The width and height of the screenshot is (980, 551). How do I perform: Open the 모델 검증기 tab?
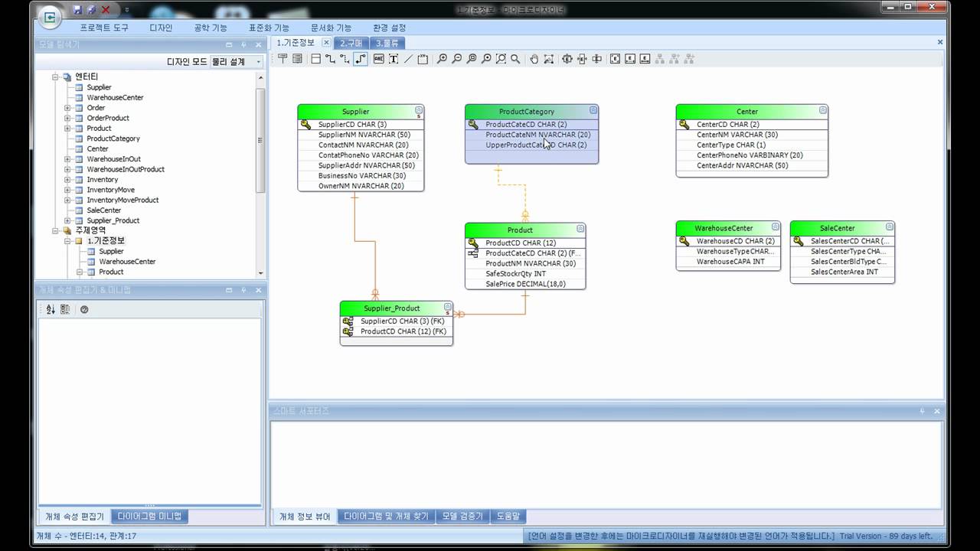[x=462, y=517]
